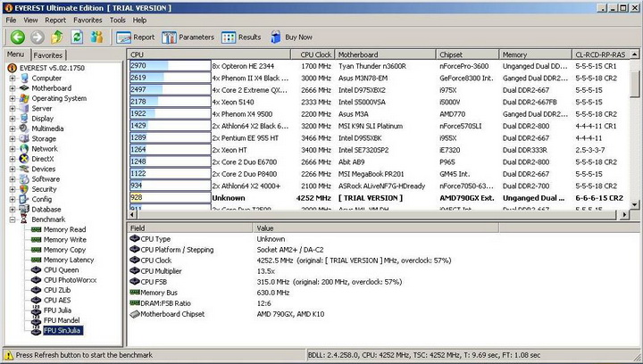Expand the Network tree node
This screenshot has width=643, height=364.
coord(13,149)
